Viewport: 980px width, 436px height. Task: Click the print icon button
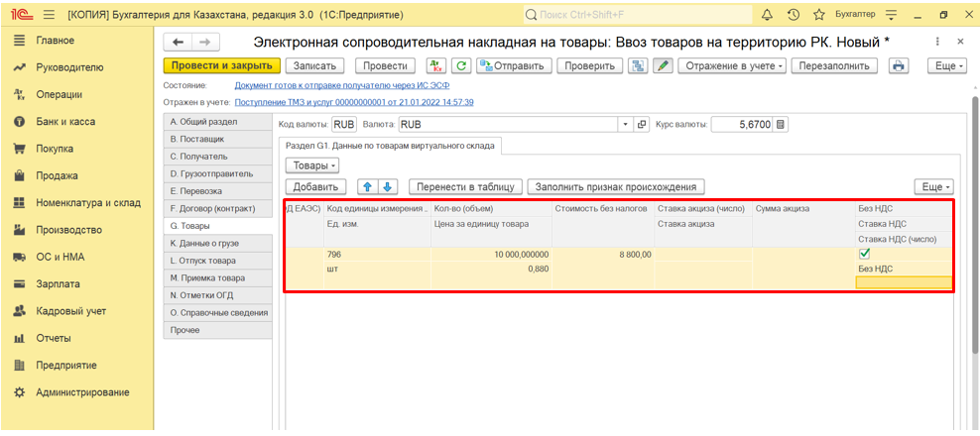[x=899, y=65]
